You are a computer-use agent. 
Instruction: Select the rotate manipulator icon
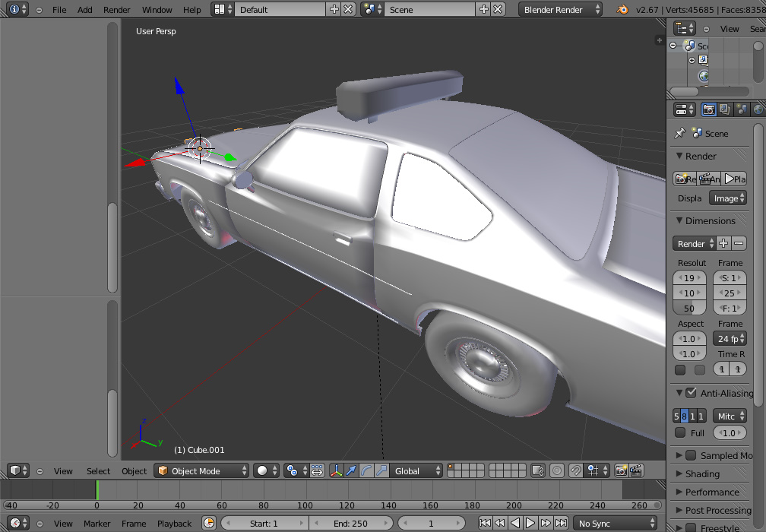[366, 471]
